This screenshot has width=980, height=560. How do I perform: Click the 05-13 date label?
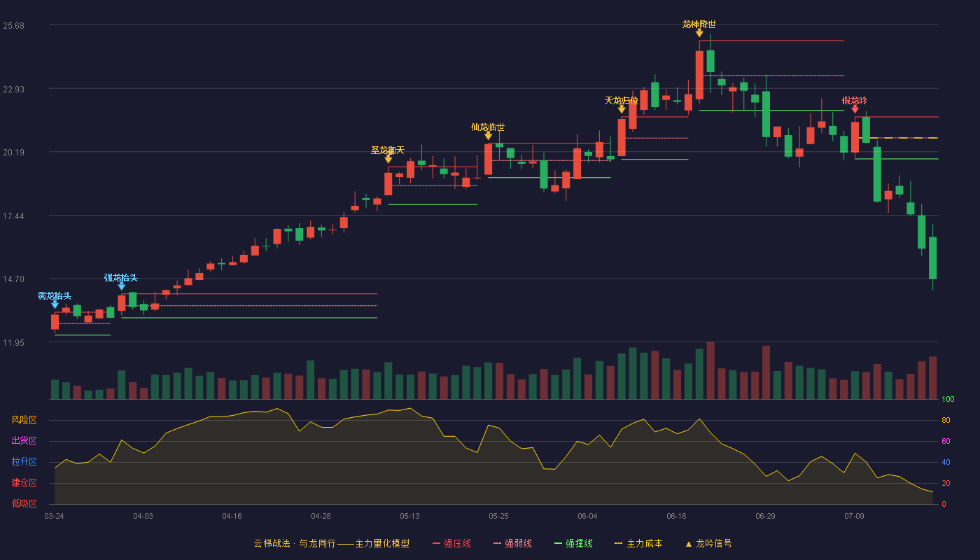(x=409, y=516)
